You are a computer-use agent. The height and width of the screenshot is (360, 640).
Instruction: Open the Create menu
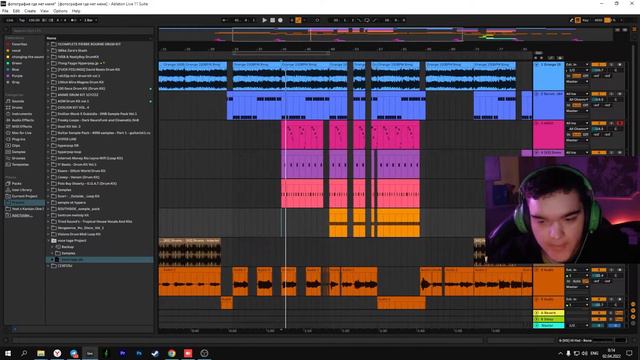pyautogui.click(x=30, y=11)
